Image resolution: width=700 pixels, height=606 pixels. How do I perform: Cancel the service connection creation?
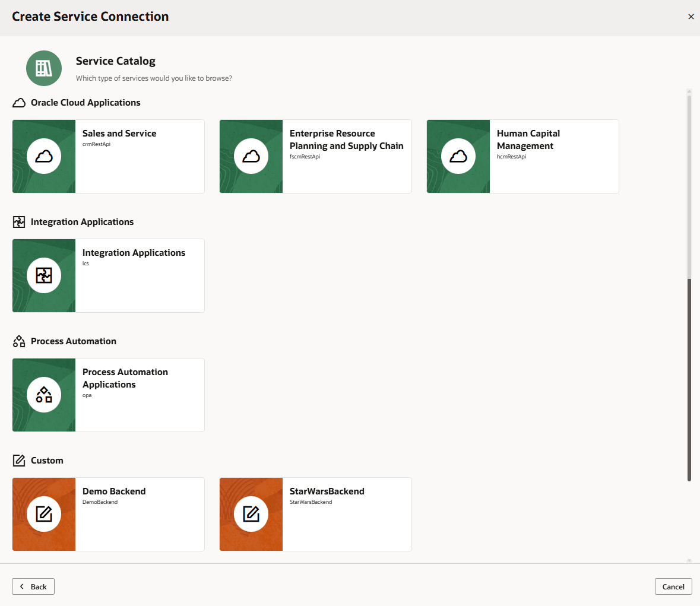point(673,586)
